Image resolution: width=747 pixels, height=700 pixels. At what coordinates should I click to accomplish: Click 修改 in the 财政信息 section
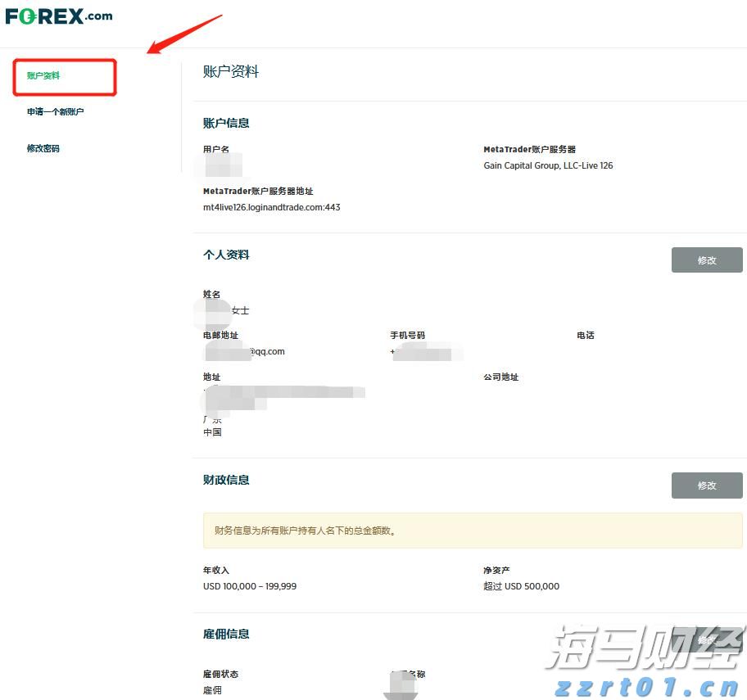pos(706,485)
